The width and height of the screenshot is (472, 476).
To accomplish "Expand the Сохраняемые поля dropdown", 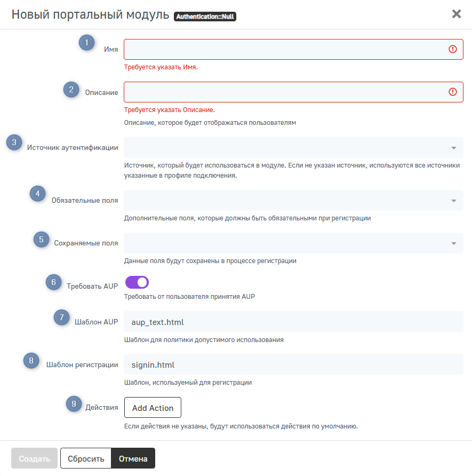I will 293,243.
